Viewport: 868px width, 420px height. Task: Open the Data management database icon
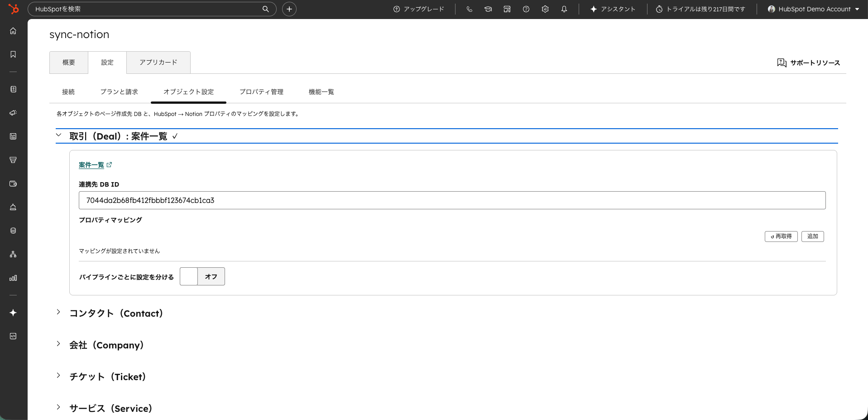pyautogui.click(x=13, y=231)
